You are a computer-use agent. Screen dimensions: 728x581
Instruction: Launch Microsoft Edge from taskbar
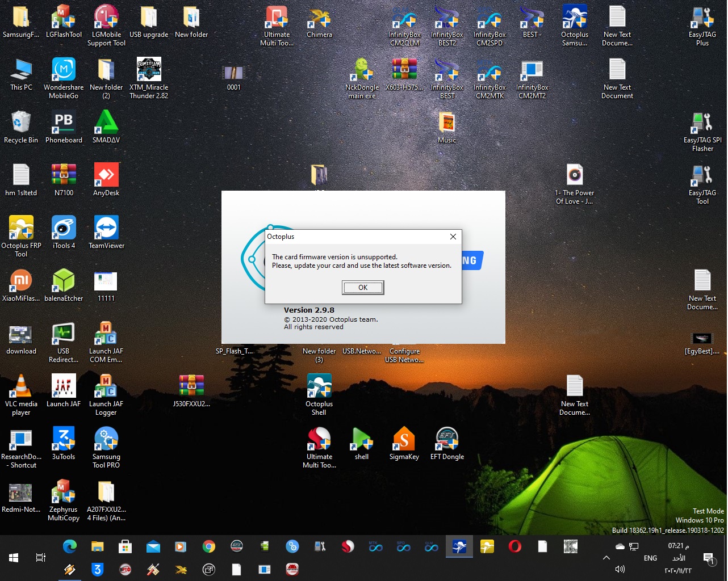pos(69,546)
